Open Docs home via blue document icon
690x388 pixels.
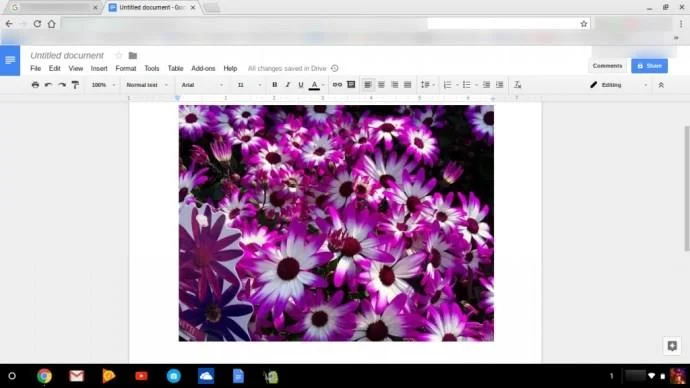click(x=10, y=60)
